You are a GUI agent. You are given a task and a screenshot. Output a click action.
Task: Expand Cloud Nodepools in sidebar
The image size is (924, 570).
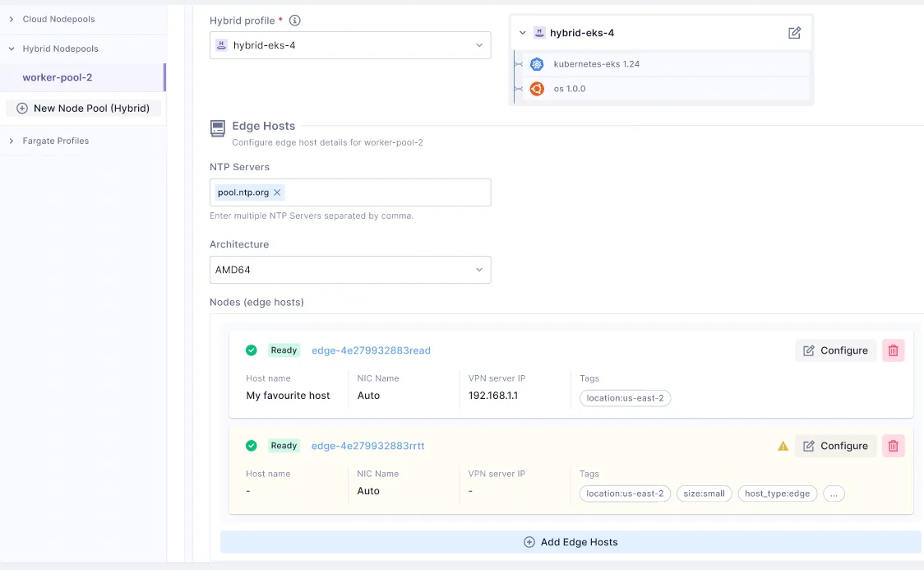pos(12,19)
